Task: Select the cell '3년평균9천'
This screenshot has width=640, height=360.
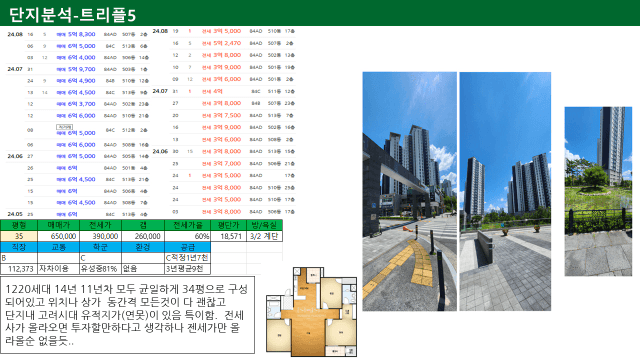Action: click(187, 269)
